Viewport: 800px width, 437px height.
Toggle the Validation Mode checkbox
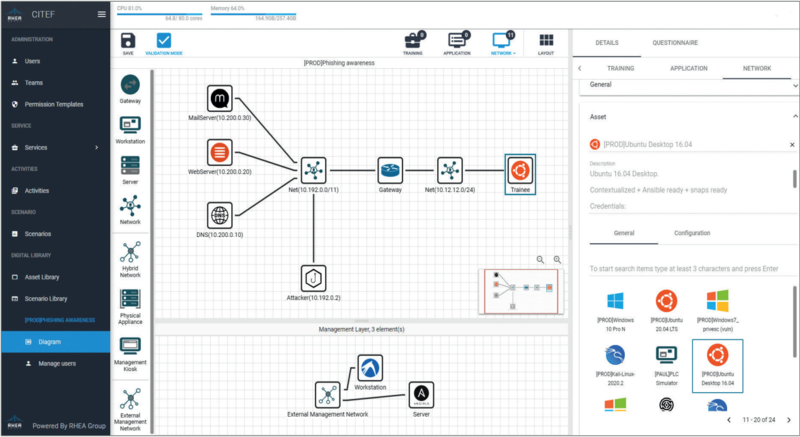pos(164,43)
